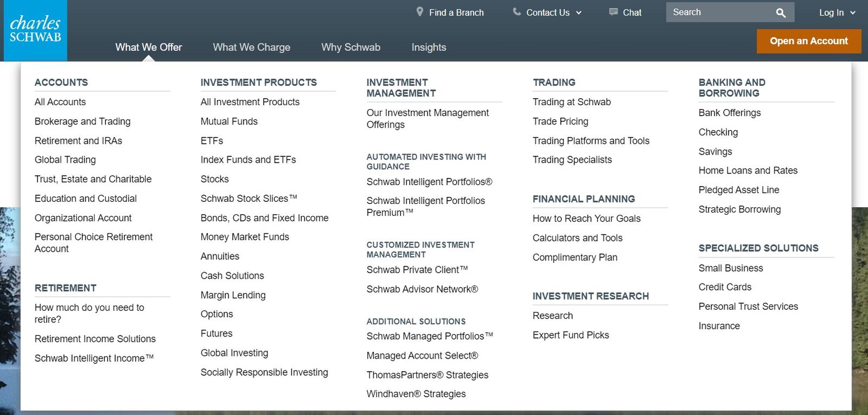Click the Charles Schwab logo
This screenshot has height=415, width=868.
tap(35, 30)
